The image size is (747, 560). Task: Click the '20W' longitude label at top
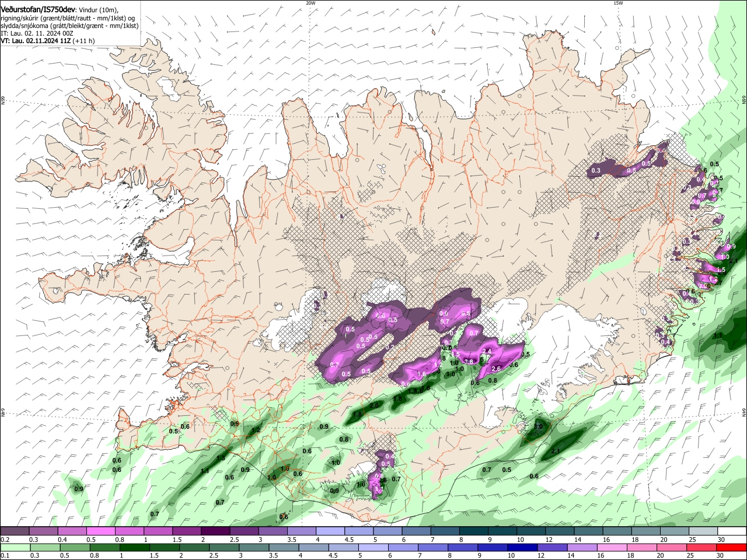pyautogui.click(x=310, y=3)
